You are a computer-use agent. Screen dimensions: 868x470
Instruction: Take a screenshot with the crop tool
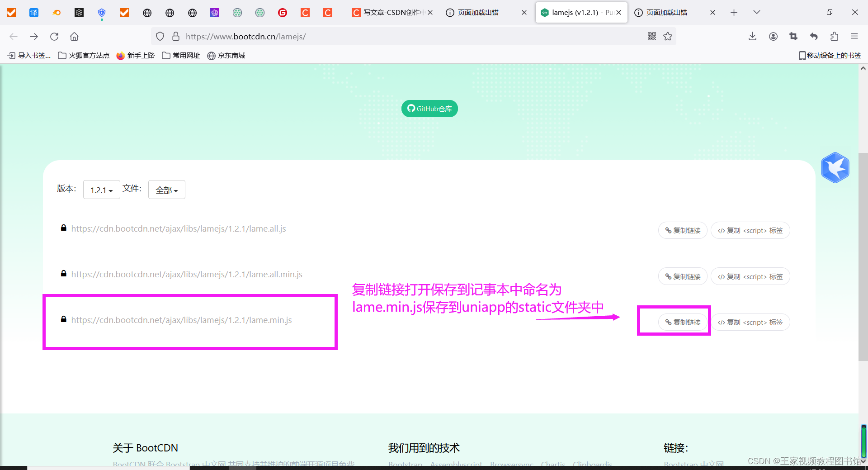coord(793,37)
